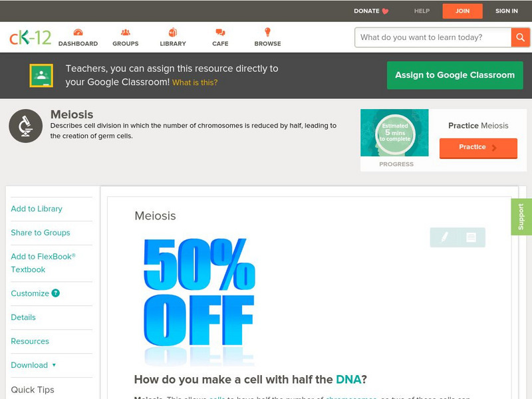Start the Meiosis Practice button
Screen dimensions: 532x399
pyautogui.click(x=478, y=148)
